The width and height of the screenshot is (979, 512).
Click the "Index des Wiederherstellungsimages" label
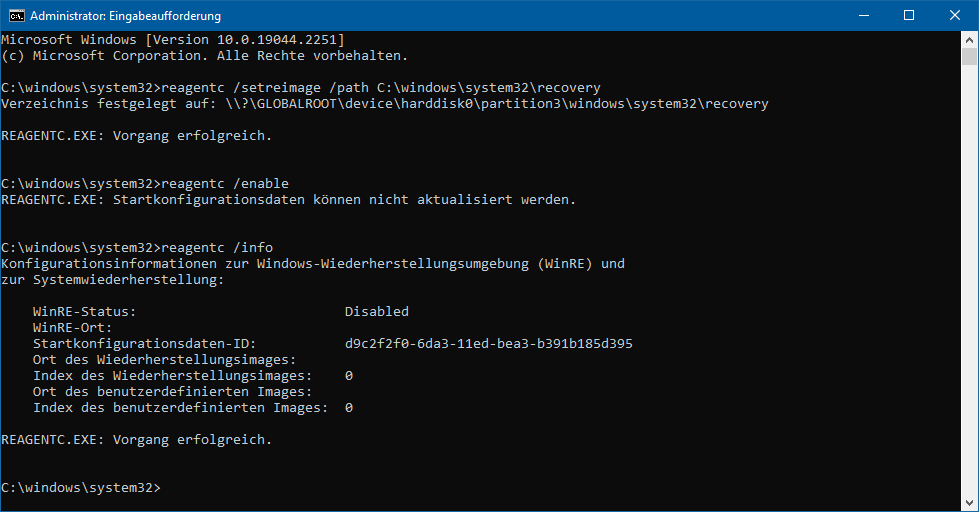(x=172, y=376)
